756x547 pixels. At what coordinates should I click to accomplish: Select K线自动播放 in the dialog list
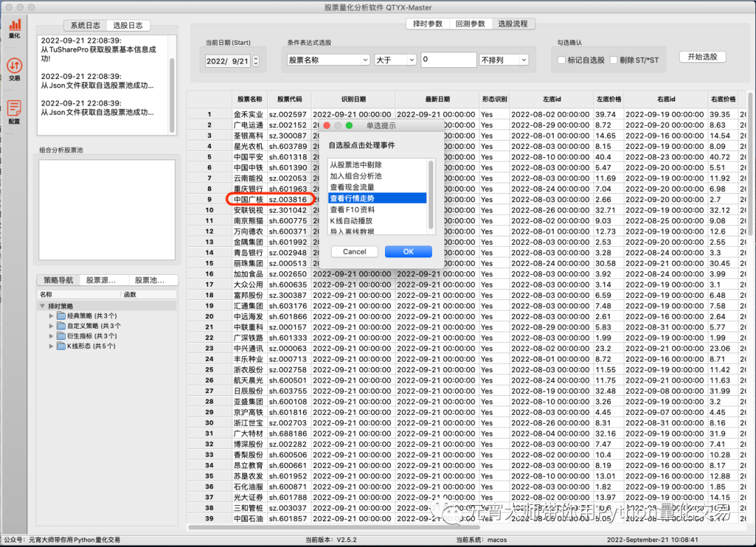coord(377,221)
